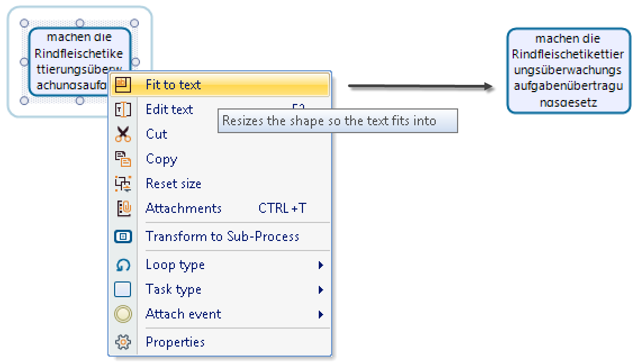This screenshot has height=364, width=642.
Task: Click the top-left resize handle of shape
Action: click(x=24, y=23)
